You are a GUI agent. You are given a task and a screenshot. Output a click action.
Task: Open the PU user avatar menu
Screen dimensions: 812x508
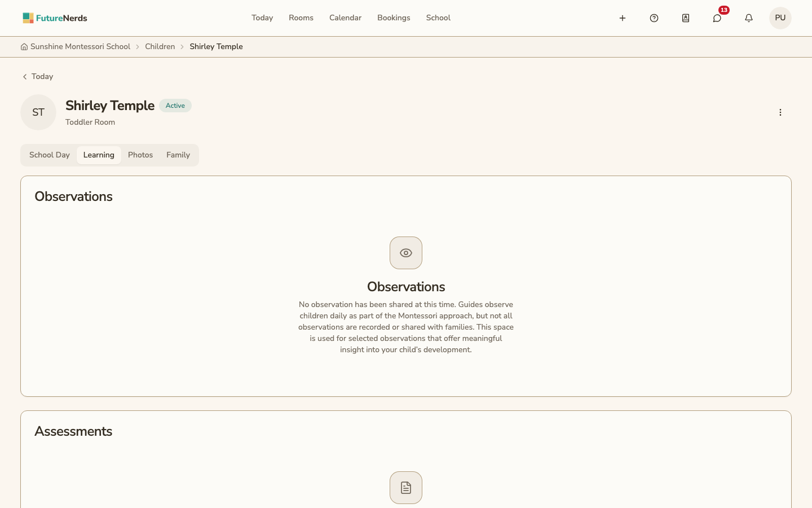(780, 18)
